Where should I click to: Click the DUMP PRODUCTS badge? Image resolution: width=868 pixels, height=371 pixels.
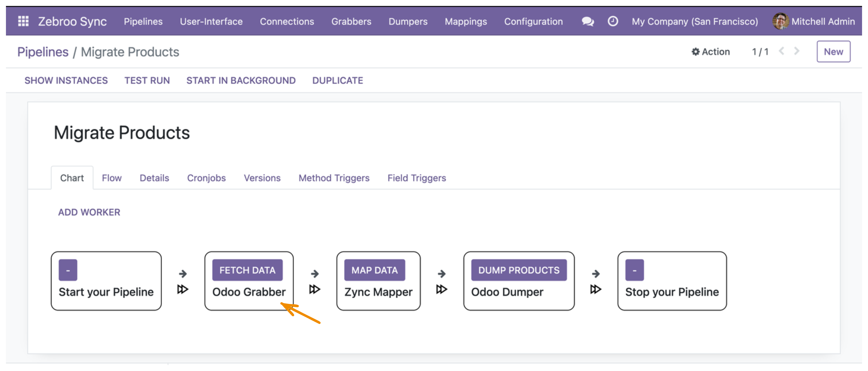(x=519, y=270)
